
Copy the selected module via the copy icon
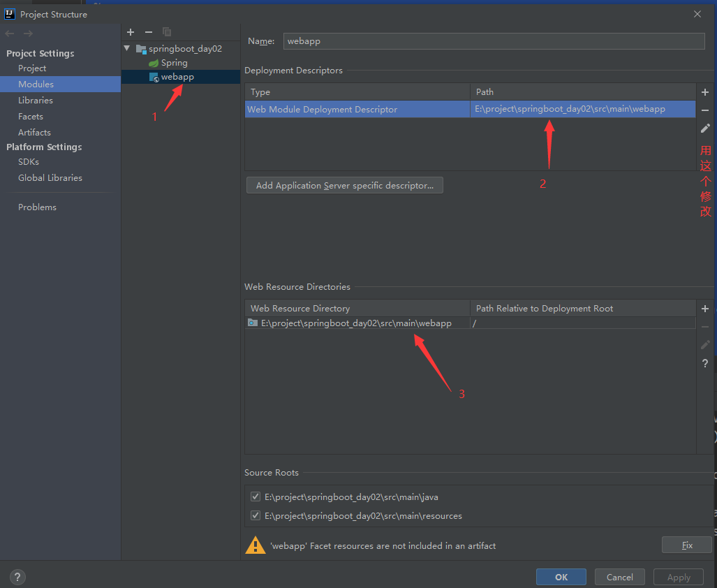[x=167, y=32]
